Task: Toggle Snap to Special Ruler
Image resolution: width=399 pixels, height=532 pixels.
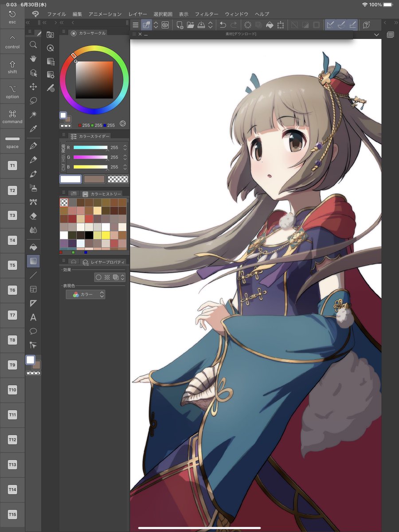Action: 342,25
